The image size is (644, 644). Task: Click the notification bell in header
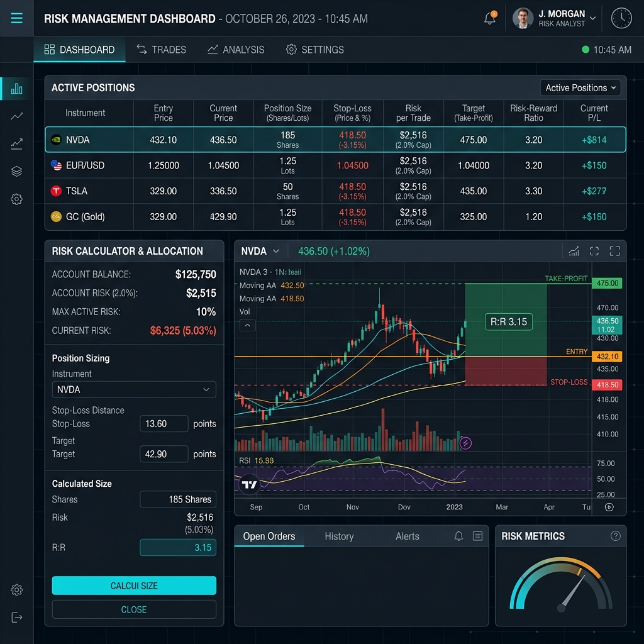pos(490,18)
